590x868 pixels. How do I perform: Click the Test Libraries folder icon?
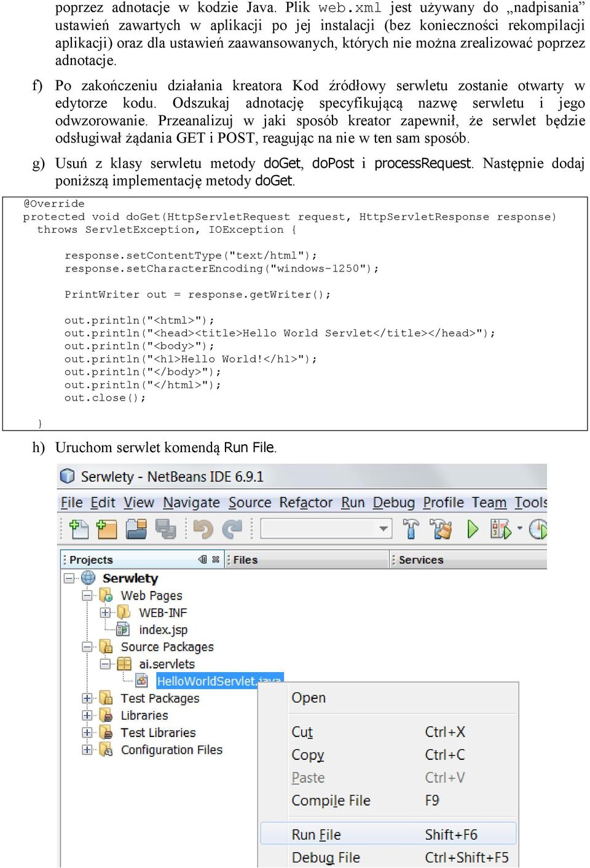pos(106,732)
